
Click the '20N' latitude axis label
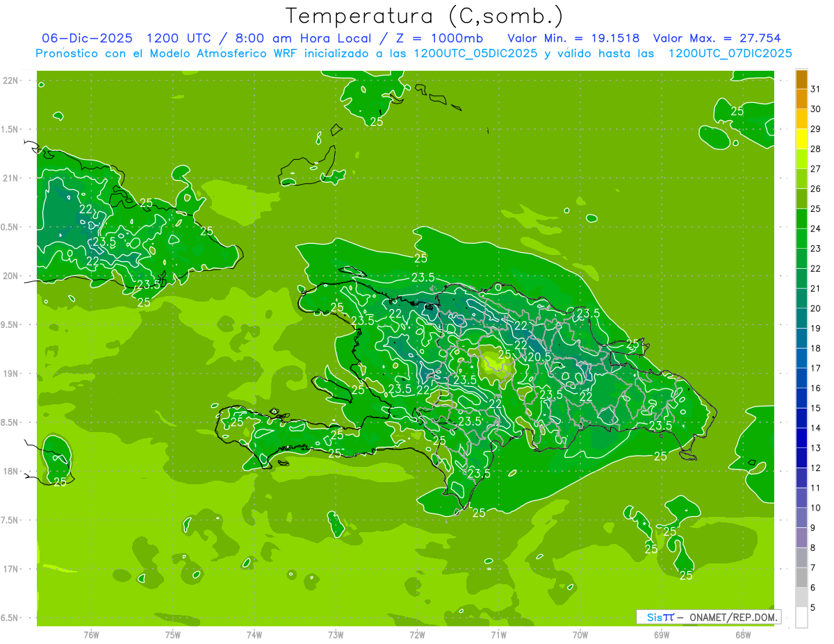pos(12,276)
